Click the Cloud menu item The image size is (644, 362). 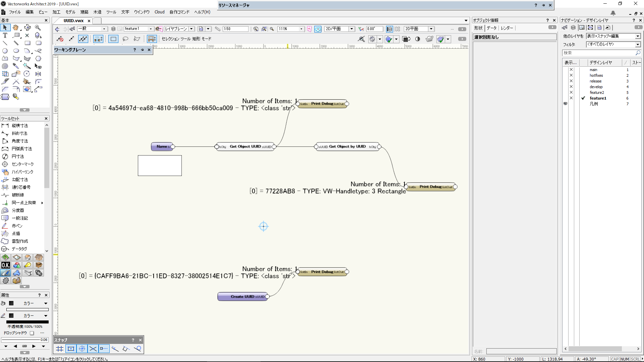tap(159, 12)
